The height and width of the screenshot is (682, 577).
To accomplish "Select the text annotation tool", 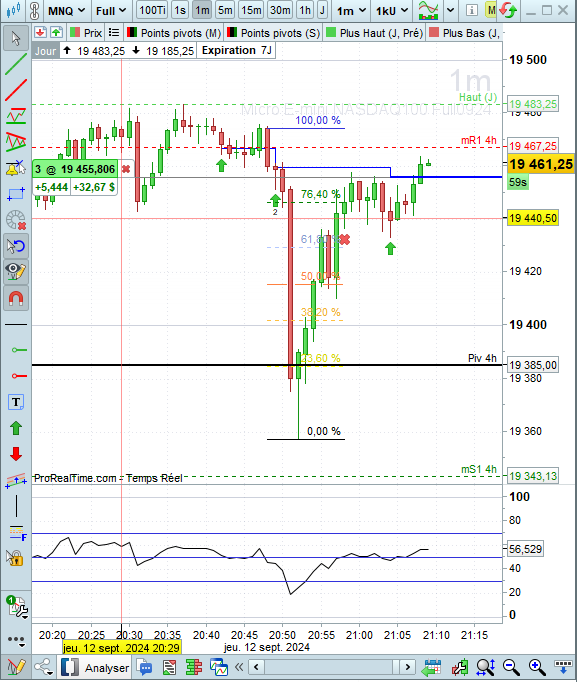I will coord(16,402).
